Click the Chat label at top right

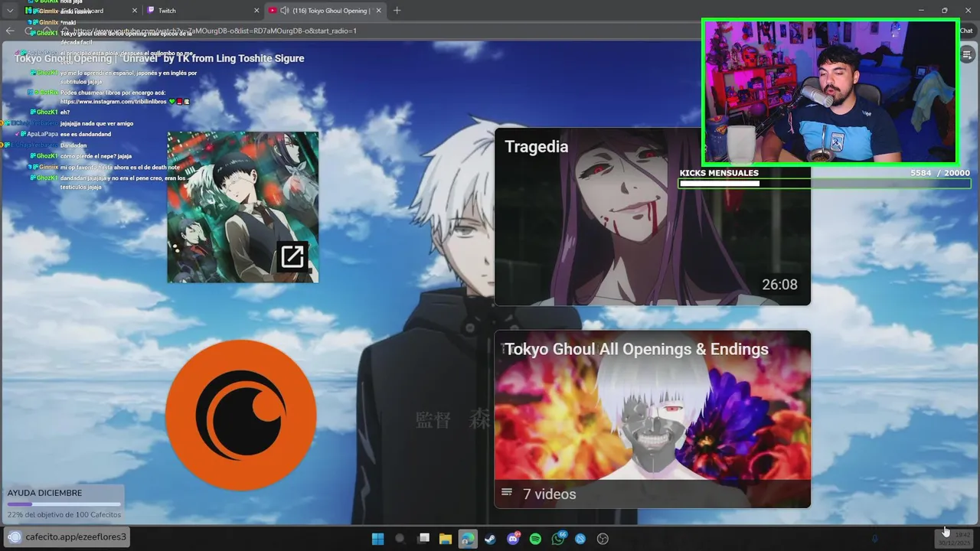pyautogui.click(x=966, y=31)
